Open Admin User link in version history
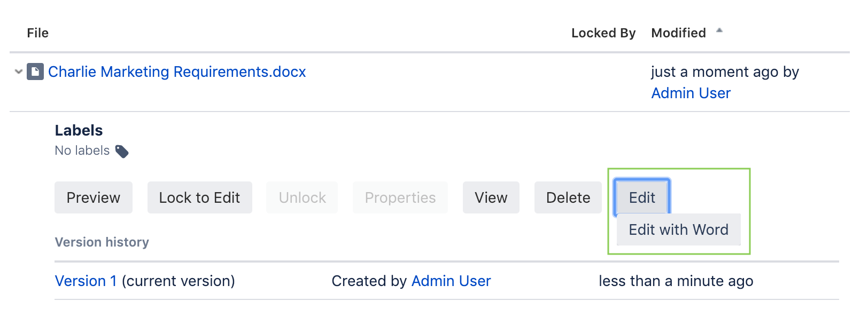This screenshot has width=868, height=317. (x=451, y=281)
